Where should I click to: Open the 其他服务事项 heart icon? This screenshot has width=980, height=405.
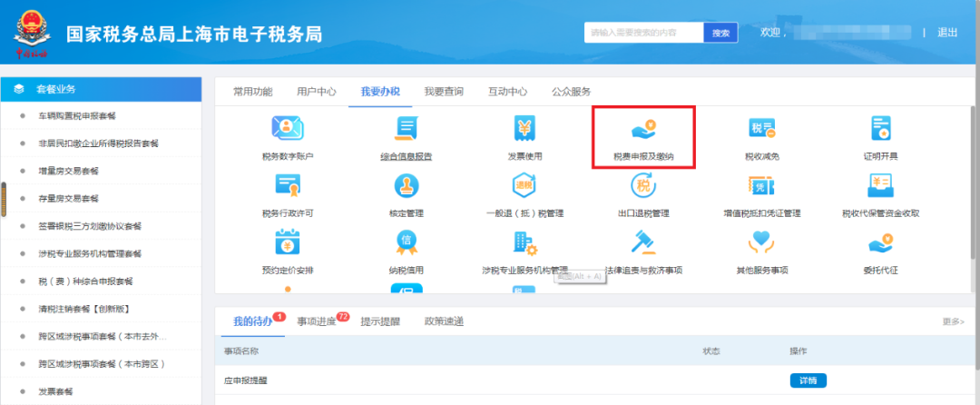pyautogui.click(x=762, y=242)
